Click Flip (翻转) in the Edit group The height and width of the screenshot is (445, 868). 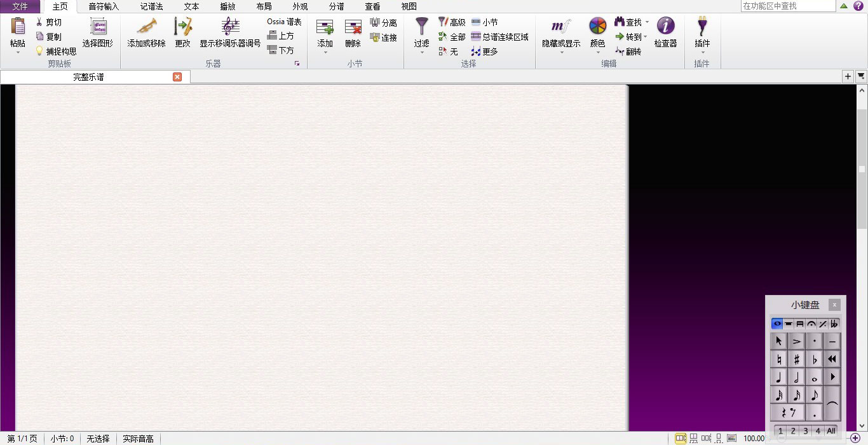(628, 51)
